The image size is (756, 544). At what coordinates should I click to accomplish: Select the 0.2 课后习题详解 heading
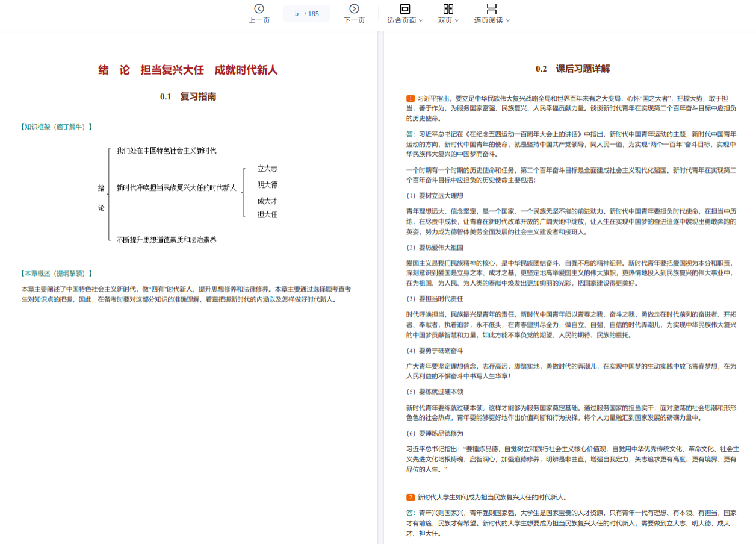coord(572,69)
